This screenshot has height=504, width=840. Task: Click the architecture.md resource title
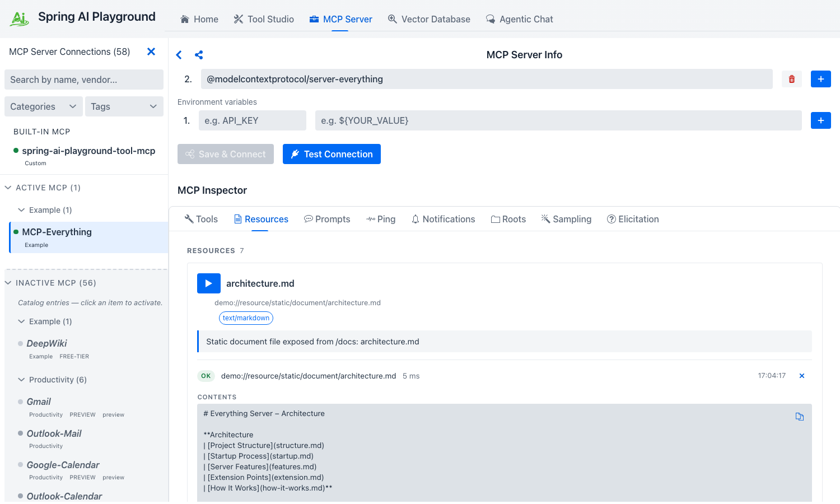(260, 283)
